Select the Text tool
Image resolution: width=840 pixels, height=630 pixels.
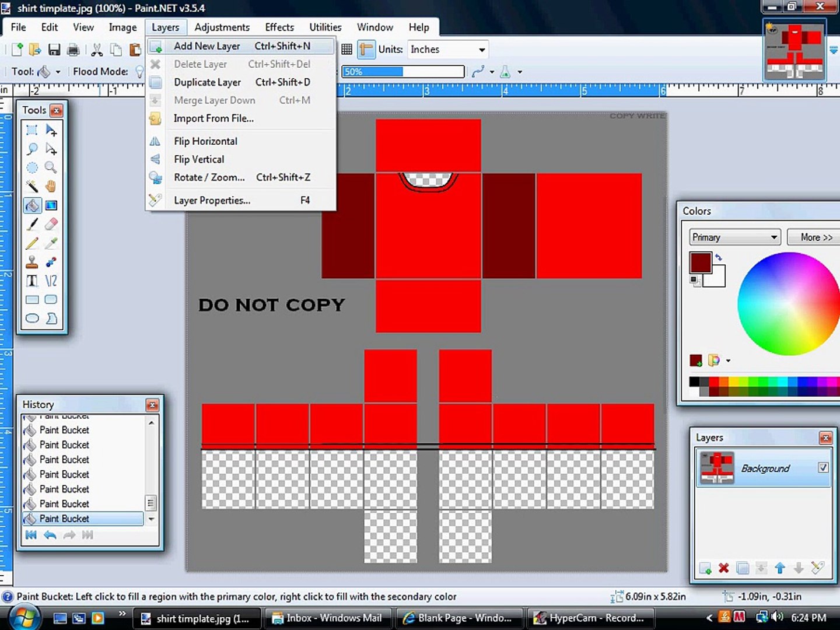pyautogui.click(x=32, y=281)
